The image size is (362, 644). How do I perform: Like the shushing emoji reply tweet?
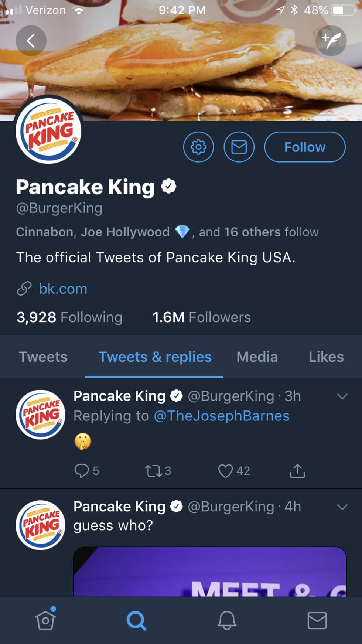click(x=226, y=471)
